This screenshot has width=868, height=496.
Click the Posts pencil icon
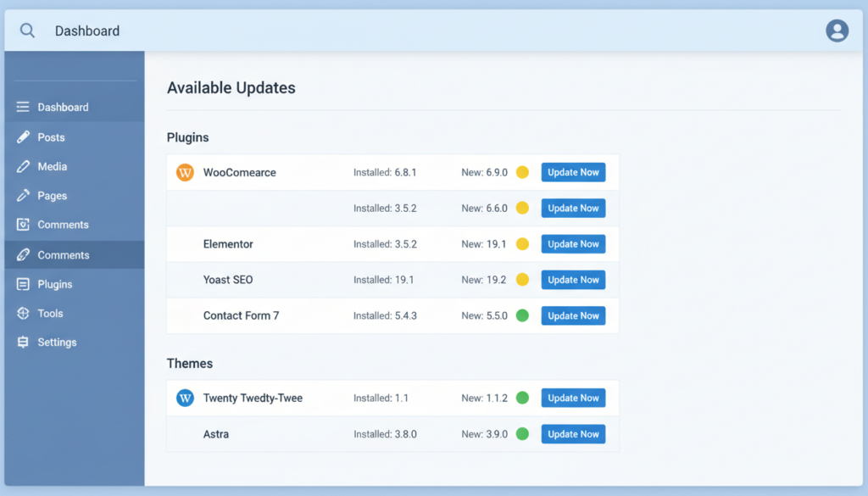(x=23, y=137)
